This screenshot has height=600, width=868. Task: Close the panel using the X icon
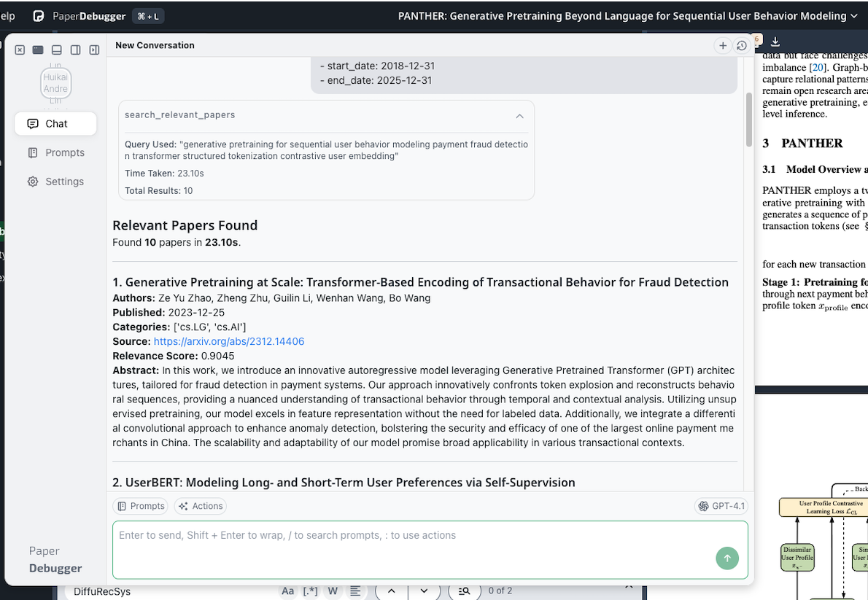point(20,50)
